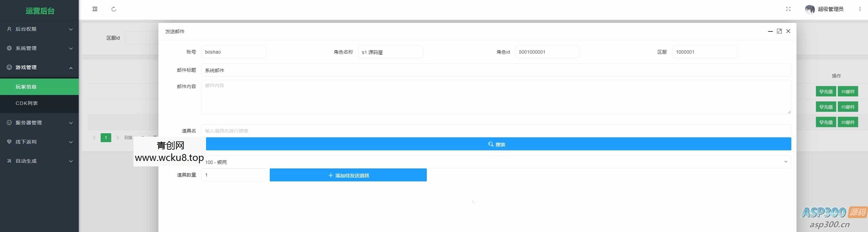Maximize the 发送邮件 dialog
868x232 pixels.
(x=779, y=31)
